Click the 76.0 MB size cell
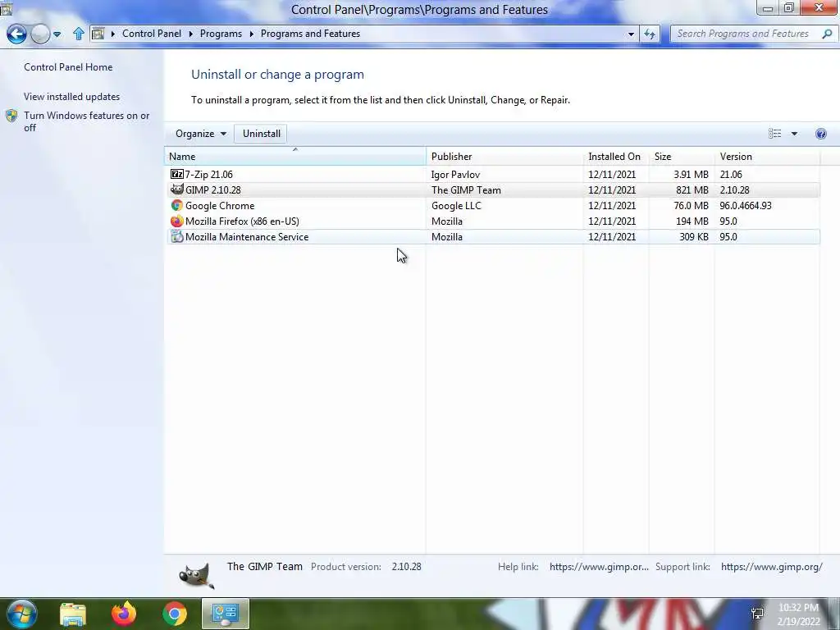This screenshot has height=630, width=840. tap(691, 206)
